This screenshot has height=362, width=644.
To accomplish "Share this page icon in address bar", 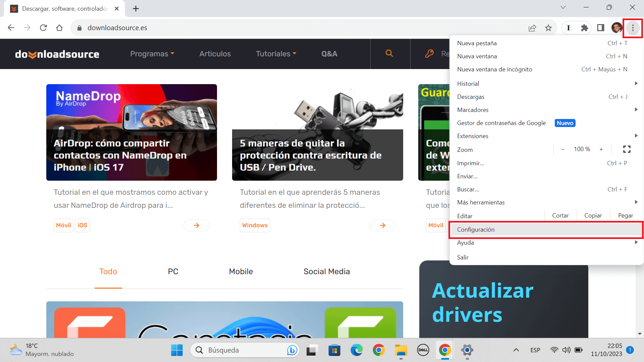I will coord(532,28).
